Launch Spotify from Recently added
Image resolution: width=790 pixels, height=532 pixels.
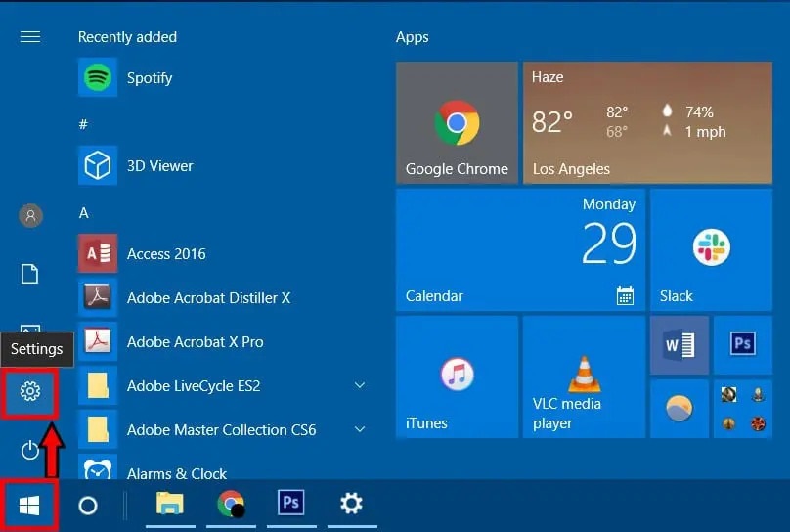tap(149, 77)
